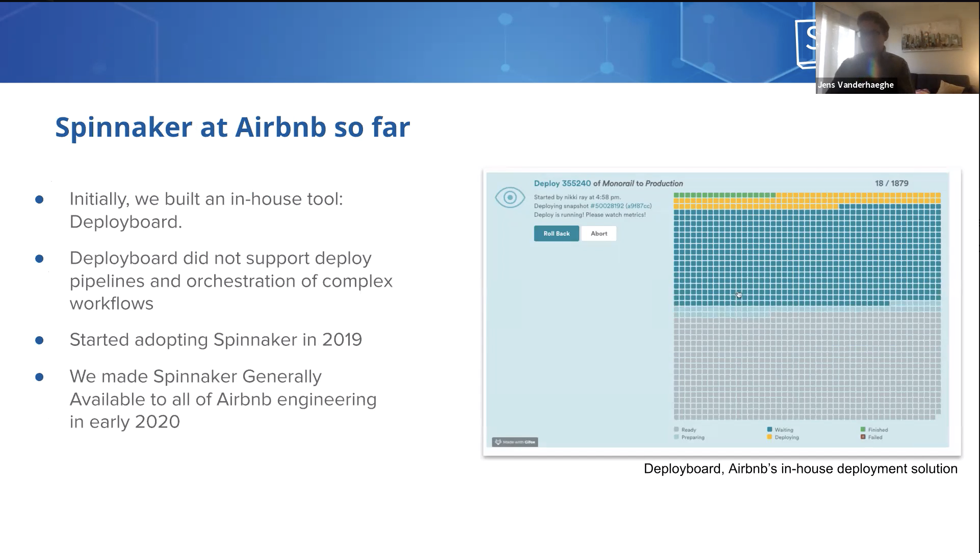The width and height of the screenshot is (980, 553).
Task: Select Jens Vanderhaeghe's webcam thumbnail
Action: 897,48
